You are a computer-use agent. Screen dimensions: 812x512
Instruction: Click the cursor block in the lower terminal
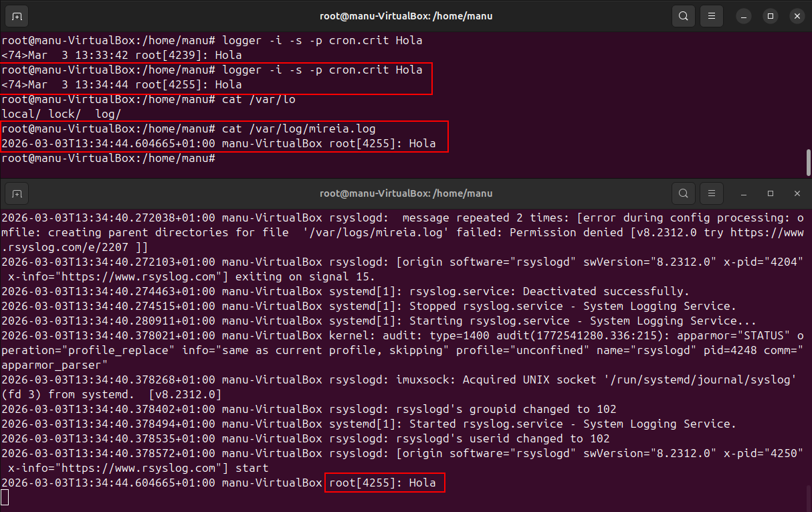5,497
